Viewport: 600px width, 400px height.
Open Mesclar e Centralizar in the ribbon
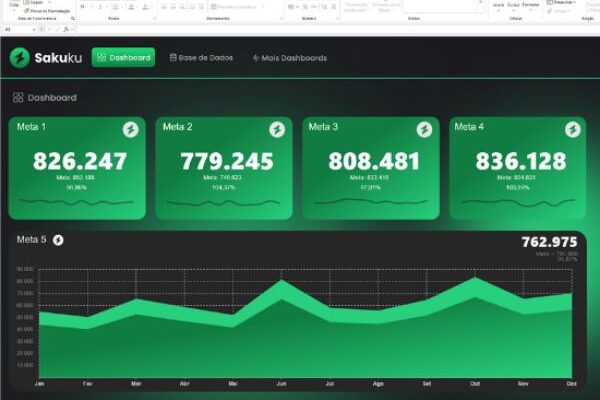coord(236,7)
